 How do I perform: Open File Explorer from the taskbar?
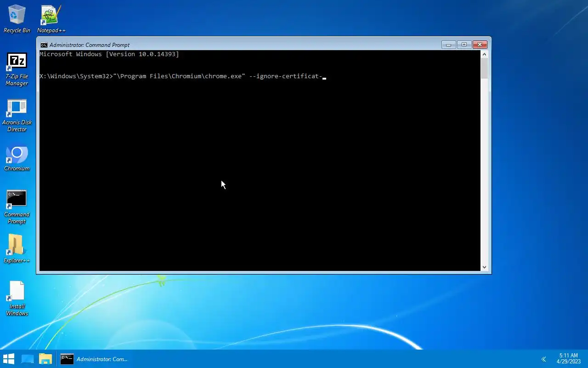click(45, 359)
